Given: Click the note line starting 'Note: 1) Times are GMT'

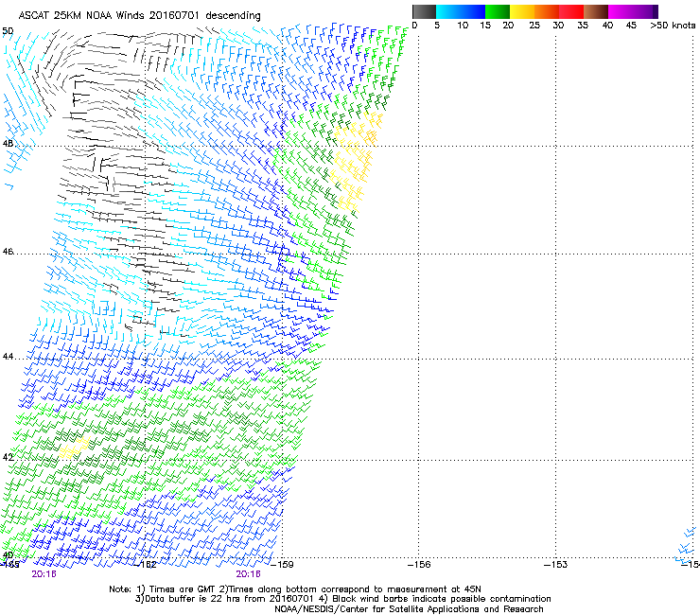Looking at the screenshot, I should point(295,589).
